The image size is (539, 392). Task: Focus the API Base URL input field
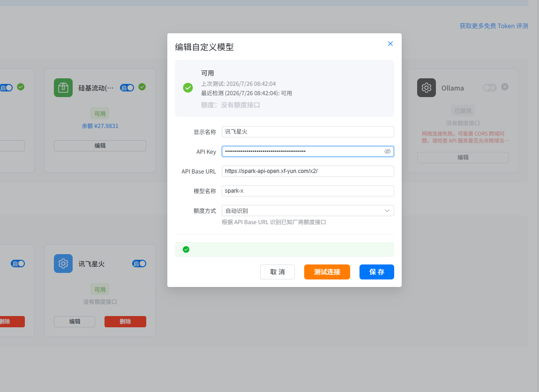pyautogui.click(x=307, y=171)
